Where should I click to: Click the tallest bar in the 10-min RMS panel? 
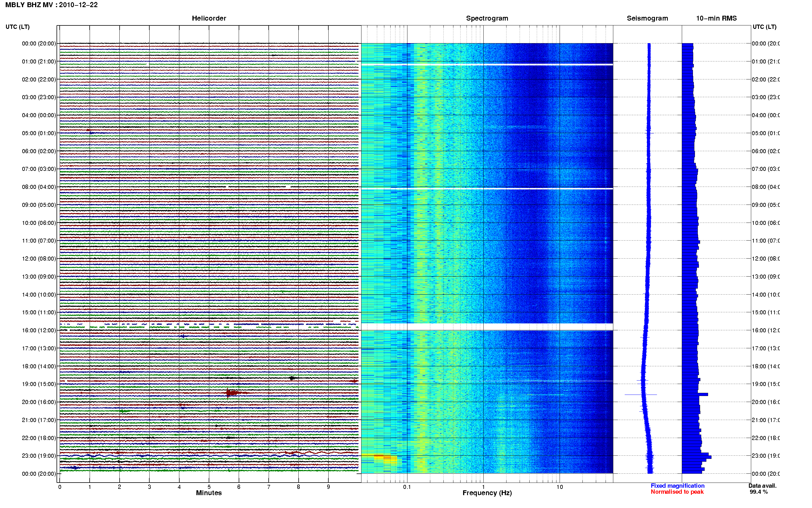(x=697, y=457)
